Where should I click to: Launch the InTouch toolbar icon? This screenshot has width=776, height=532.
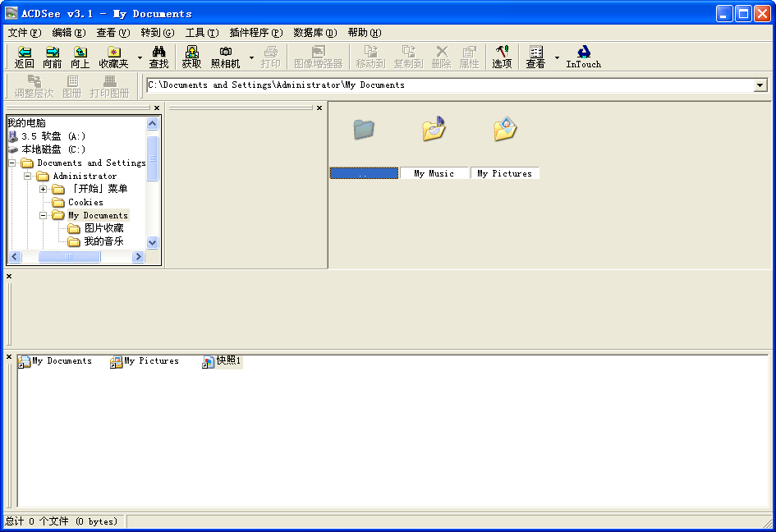point(584,57)
